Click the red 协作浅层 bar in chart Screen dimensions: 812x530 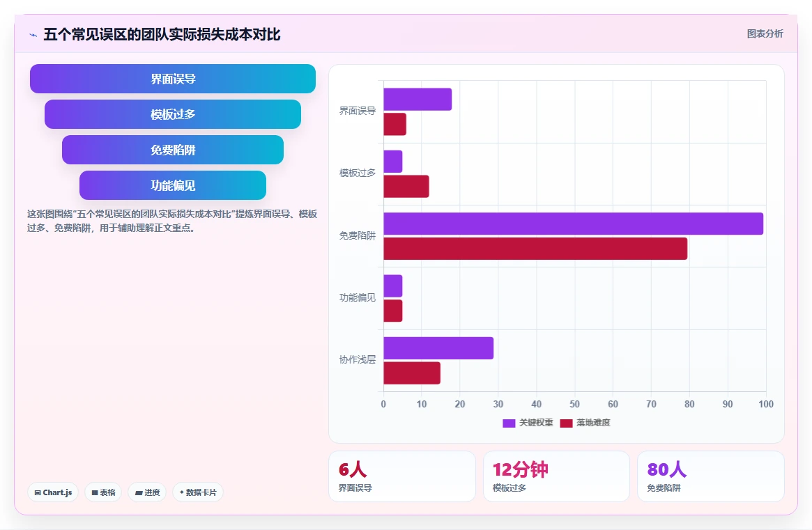coord(412,373)
